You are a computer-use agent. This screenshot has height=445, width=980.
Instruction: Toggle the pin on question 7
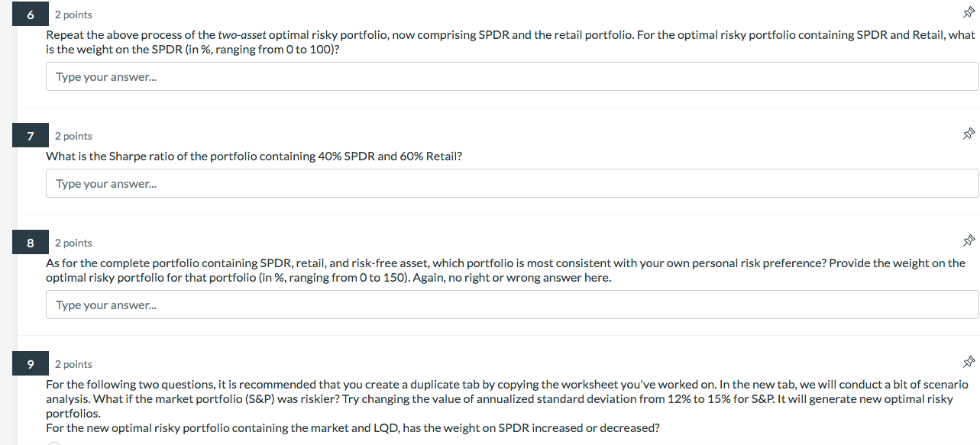pos(969,134)
